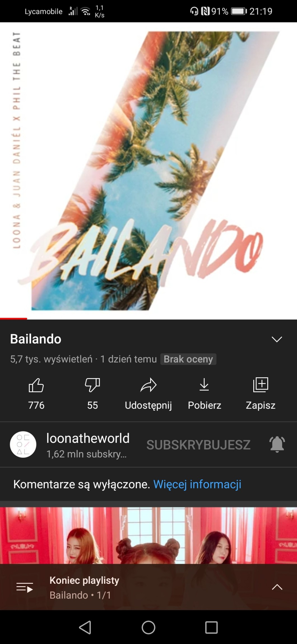Screen dimensions: 297x644
Task: Tap the Pobierz download icon
Action: 204,385
